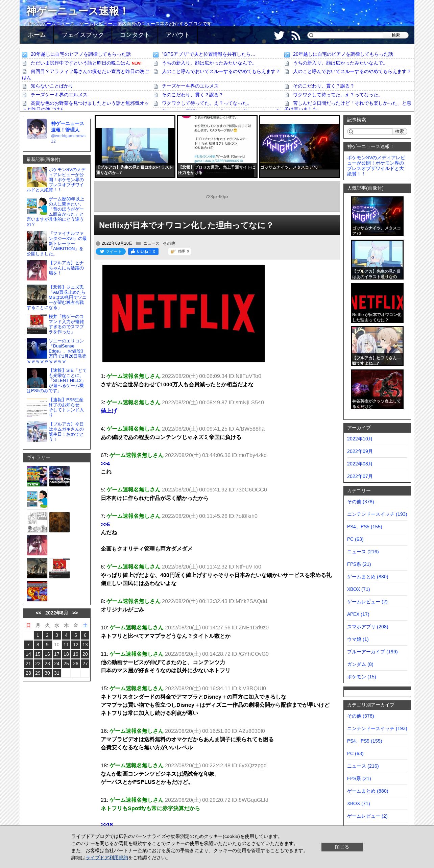Screen dimensions: 434x868
Task: Open the ゴッサムナイツ popular article thumbnail in sidebar
Action: click(x=377, y=216)
